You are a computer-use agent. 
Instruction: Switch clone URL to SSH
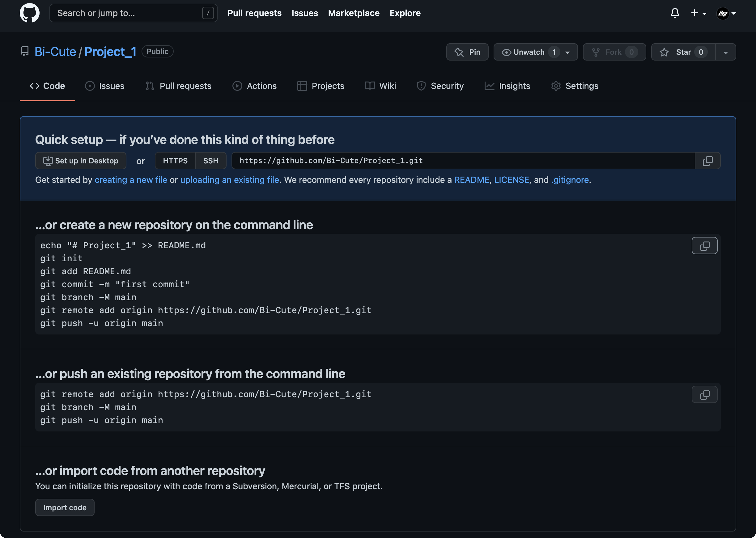[x=210, y=161]
